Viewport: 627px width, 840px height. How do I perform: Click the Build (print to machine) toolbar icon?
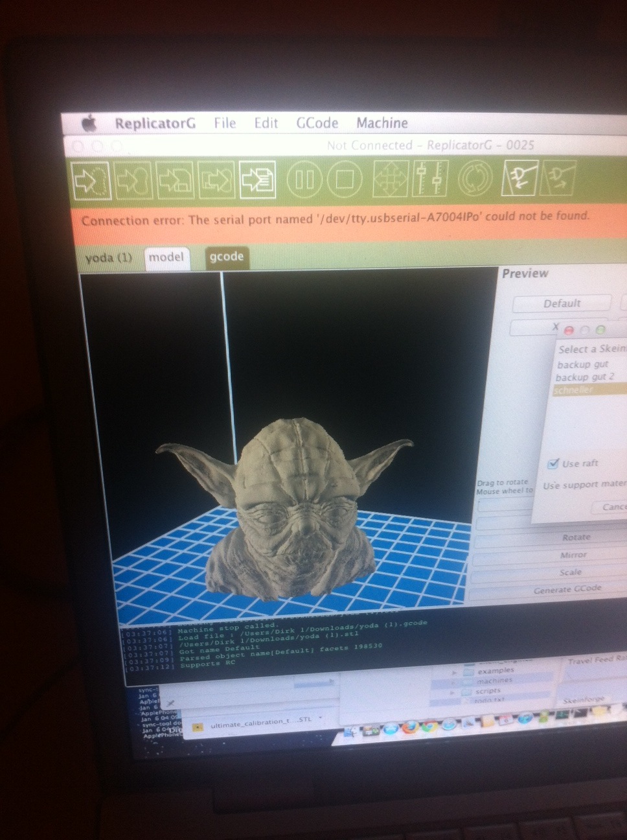click(x=91, y=180)
